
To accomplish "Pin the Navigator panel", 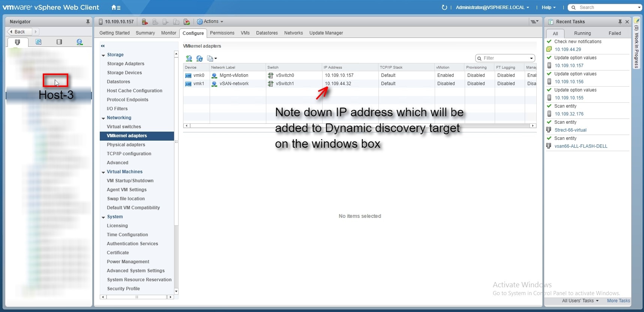I will (88, 22).
